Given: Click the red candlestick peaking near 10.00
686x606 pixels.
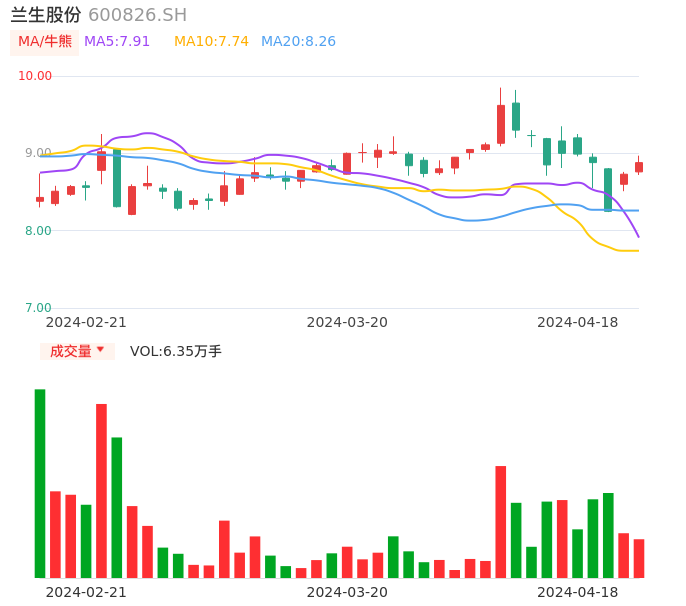Looking at the screenshot, I should pos(501,124).
